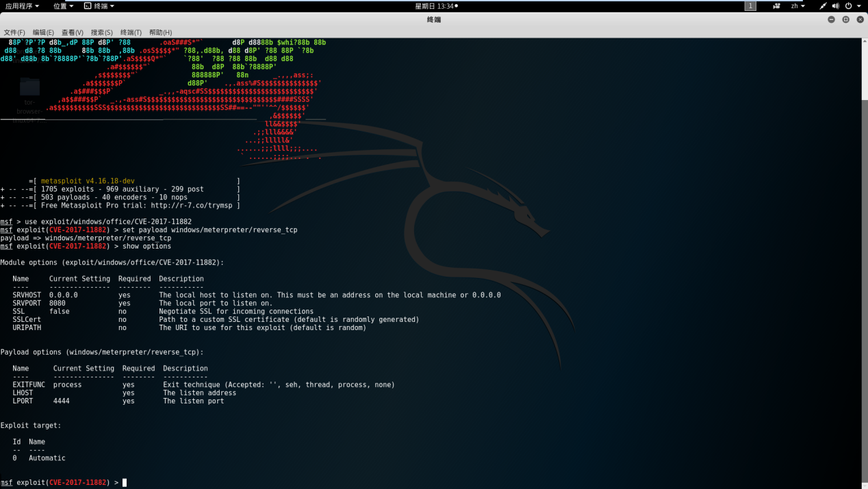This screenshot has height=489, width=868.
Task: Open the 搜索(S) menu
Action: [x=101, y=32]
